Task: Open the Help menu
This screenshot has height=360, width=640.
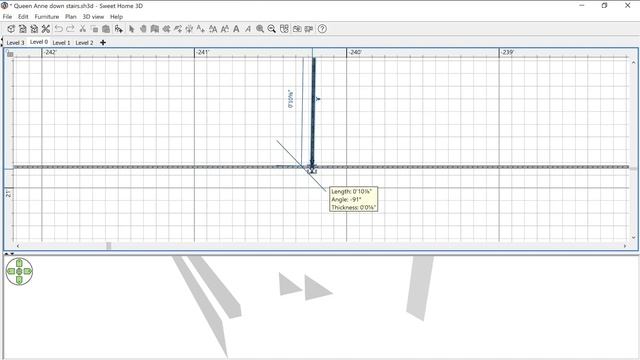Action: (116, 17)
